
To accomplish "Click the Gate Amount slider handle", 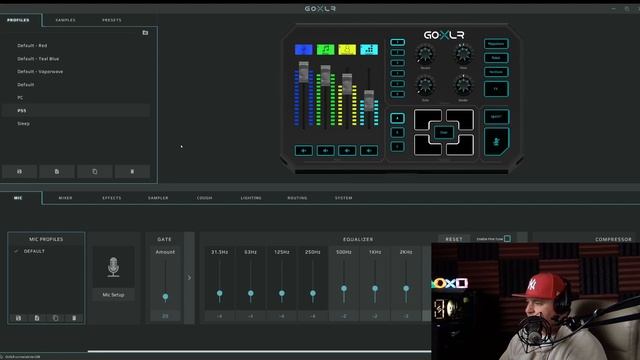I will [x=165, y=297].
